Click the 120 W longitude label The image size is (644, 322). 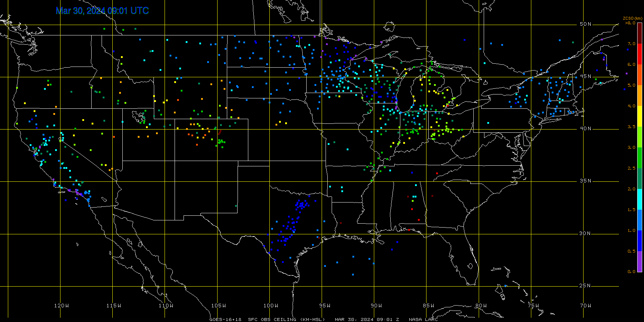click(x=62, y=306)
